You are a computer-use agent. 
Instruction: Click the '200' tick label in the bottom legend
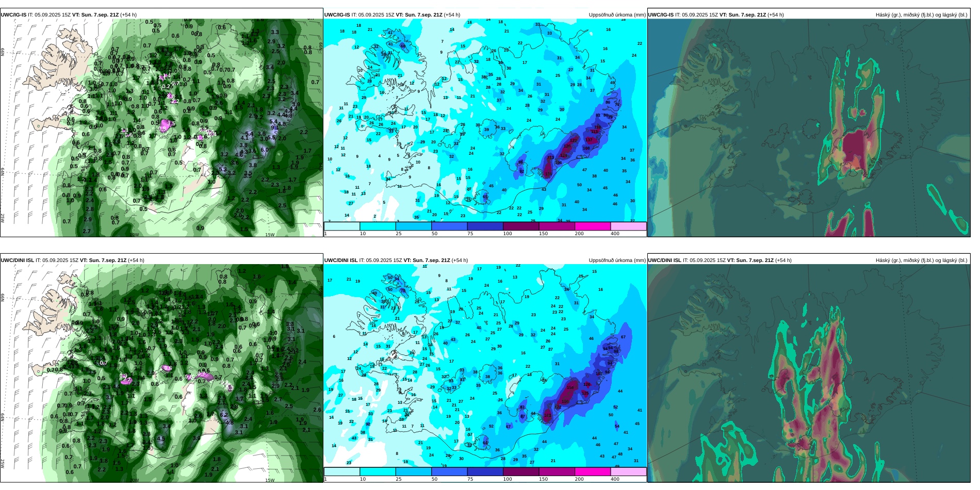pos(579,479)
